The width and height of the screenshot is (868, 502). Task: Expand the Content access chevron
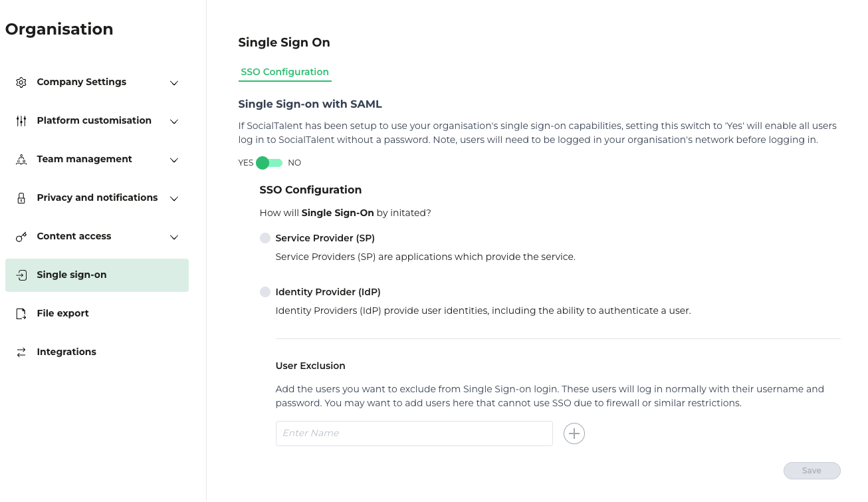(x=174, y=237)
